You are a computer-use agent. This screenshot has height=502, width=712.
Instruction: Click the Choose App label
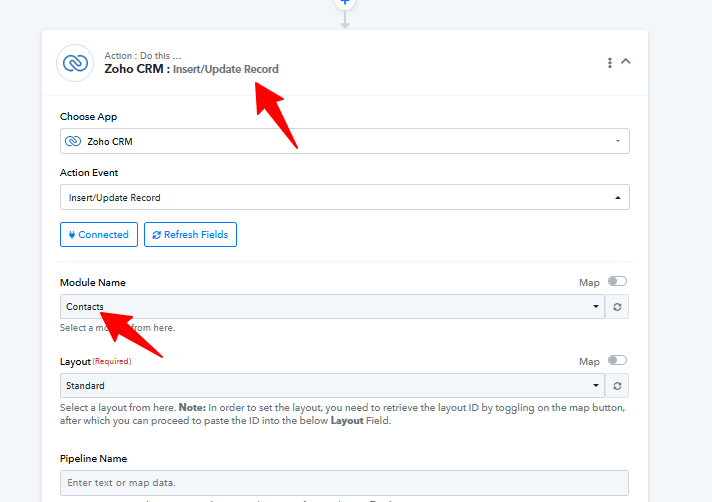coord(89,117)
